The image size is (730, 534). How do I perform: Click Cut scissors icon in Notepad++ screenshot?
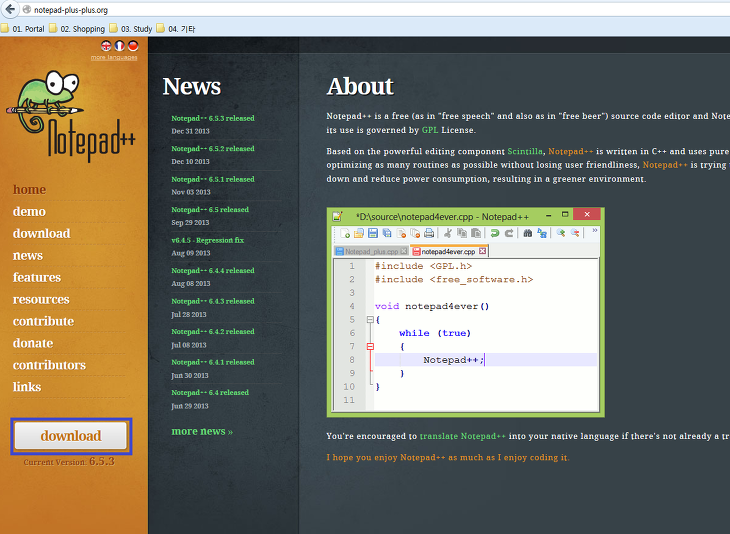click(448, 233)
